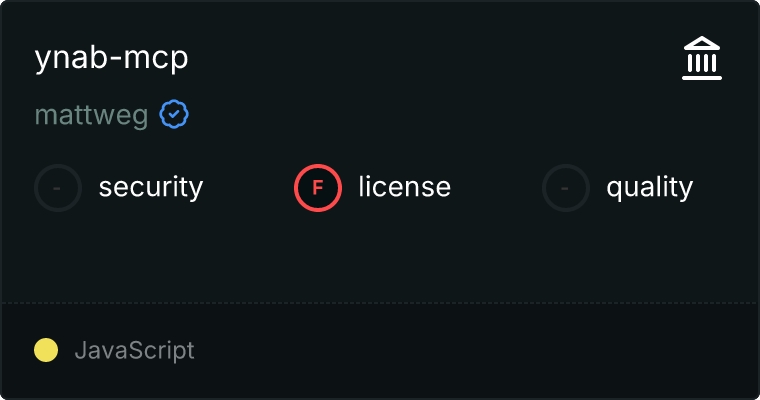Click the grey dash beside security

[x=58, y=187]
